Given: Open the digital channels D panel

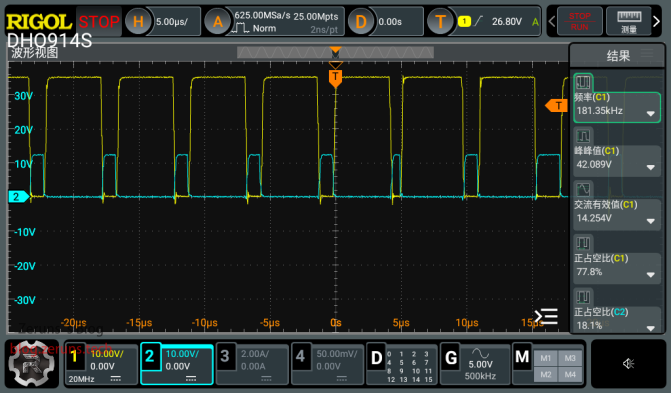Looking at the screenshot, I should [376, 358].
